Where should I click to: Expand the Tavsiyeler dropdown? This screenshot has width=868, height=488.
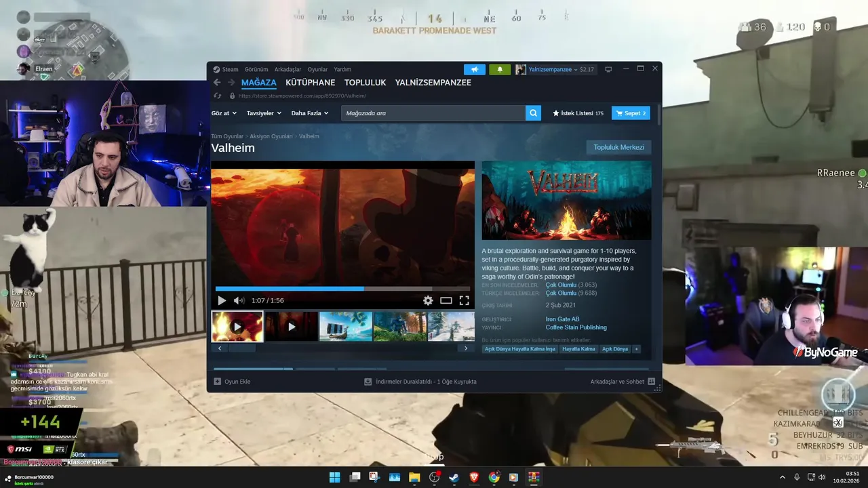[264, 113]
